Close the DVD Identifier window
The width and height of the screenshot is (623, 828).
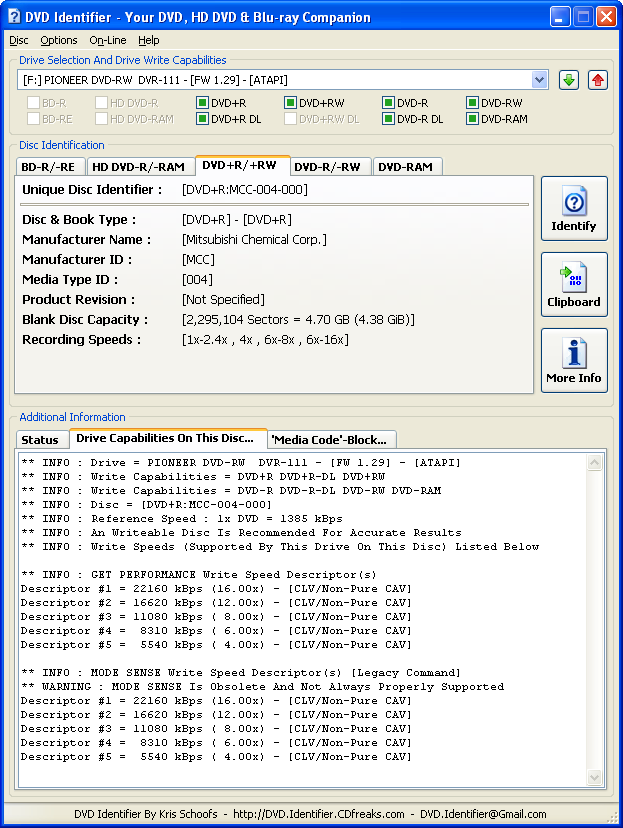tap(607, 17)
